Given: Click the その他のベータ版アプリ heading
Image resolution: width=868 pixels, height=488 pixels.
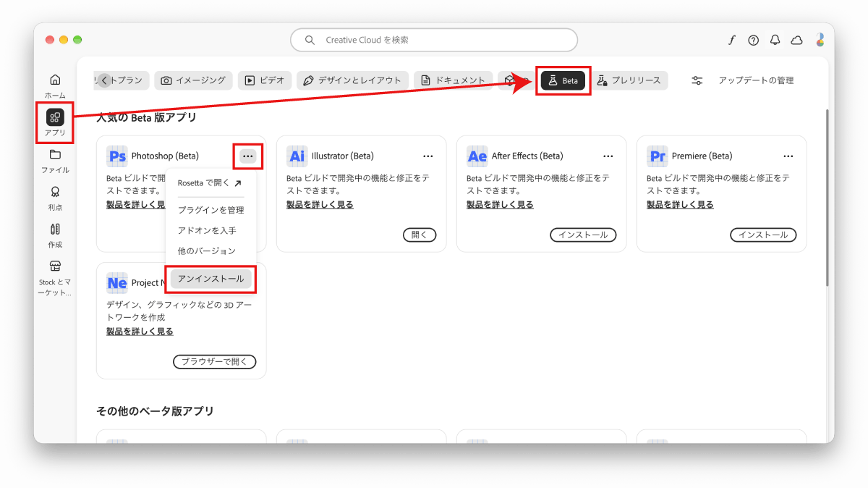Looking at the screenshot, I should click(155, 411).
